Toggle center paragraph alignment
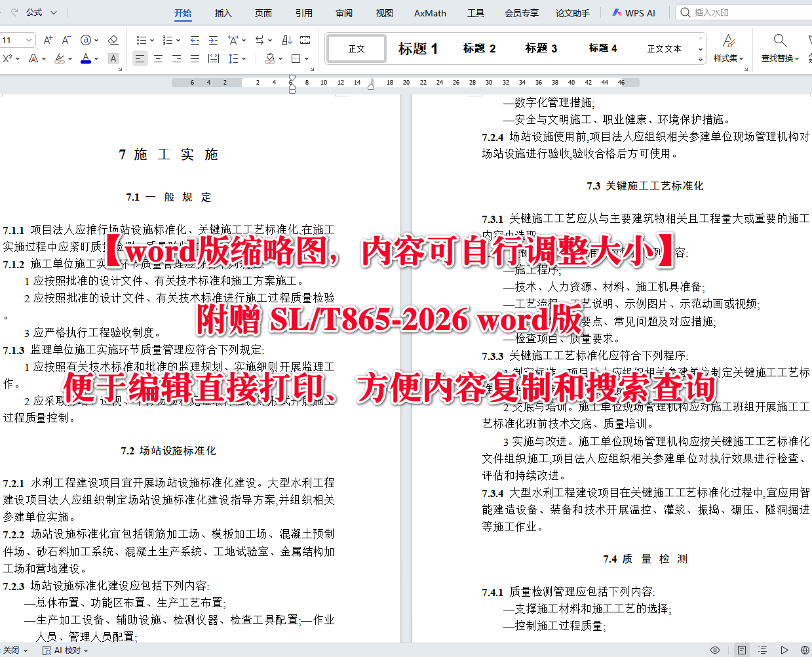Viewport: 812px width, 657px height. pyautogui.click(x=159, y=58)
